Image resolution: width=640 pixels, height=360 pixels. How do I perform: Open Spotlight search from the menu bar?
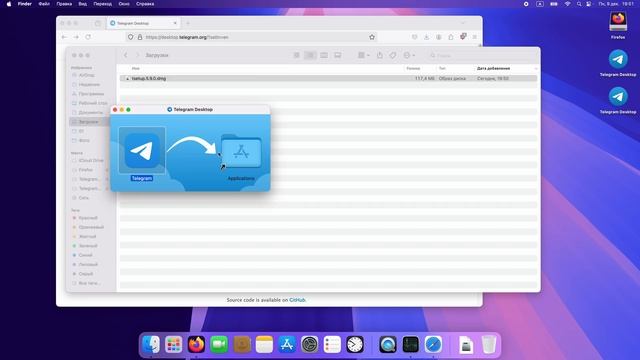(x=579, y=4)
